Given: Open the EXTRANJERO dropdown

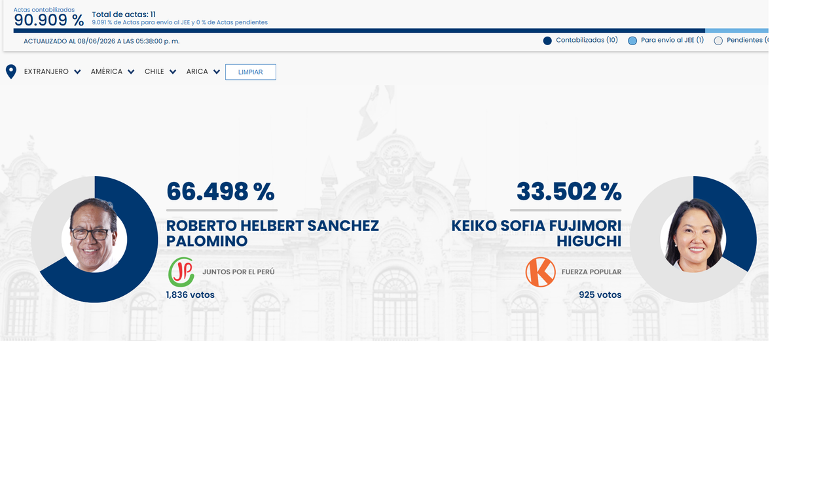Looking at the screenshot, I should click(x=52, y=72).
